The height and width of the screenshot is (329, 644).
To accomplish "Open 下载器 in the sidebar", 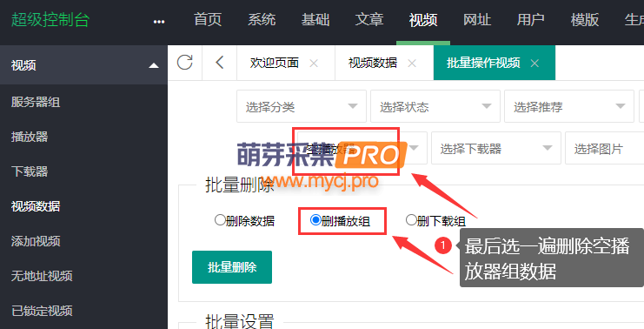I will coord(30,171).
